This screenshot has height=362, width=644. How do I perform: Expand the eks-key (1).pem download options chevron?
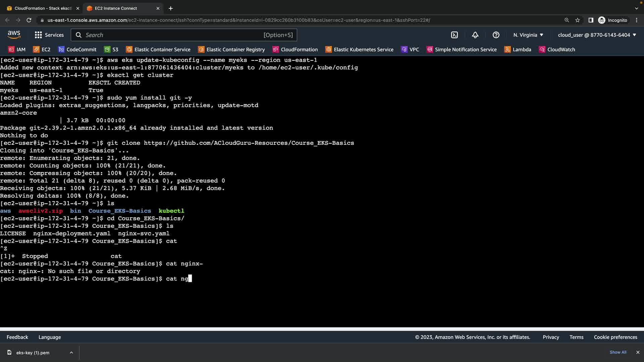coord(71,353)
